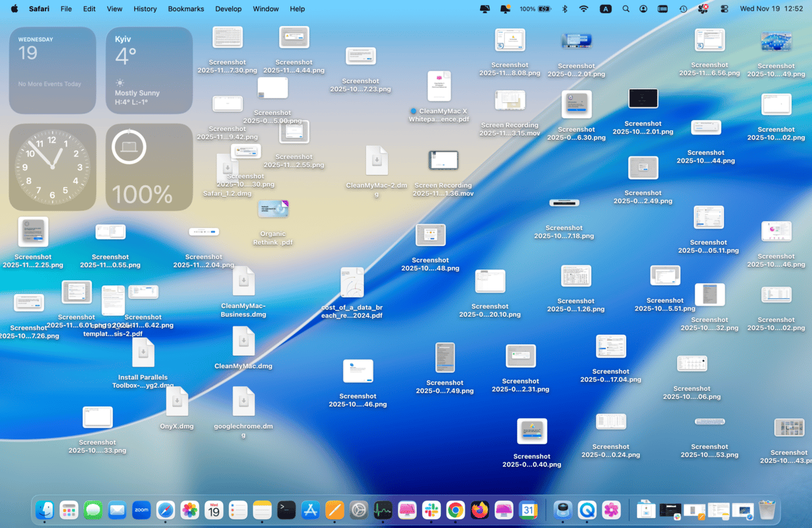Open the Zoom app in Dock
The width and height of the screenshot is (812, 528).
(142, 511)
